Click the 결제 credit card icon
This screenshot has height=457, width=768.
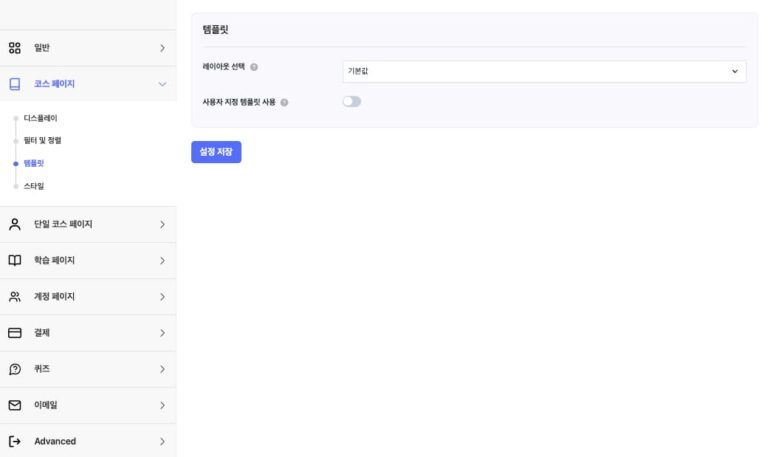click(x=15, y=333)
